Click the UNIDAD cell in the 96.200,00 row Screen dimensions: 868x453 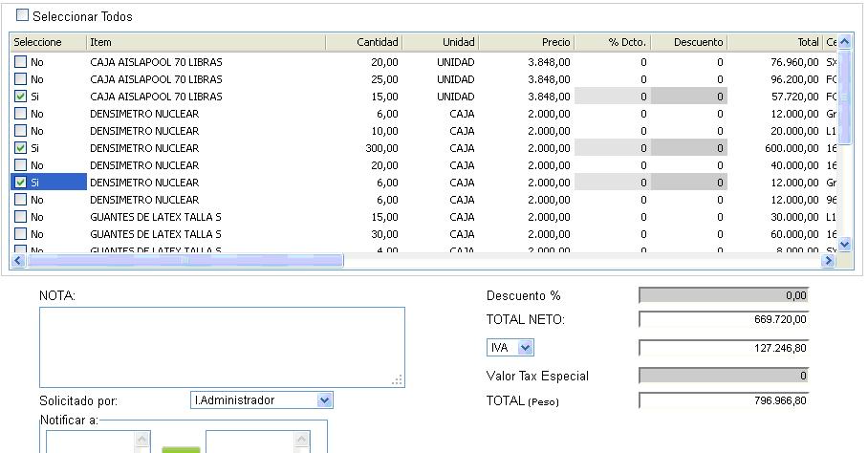(456, 79)
